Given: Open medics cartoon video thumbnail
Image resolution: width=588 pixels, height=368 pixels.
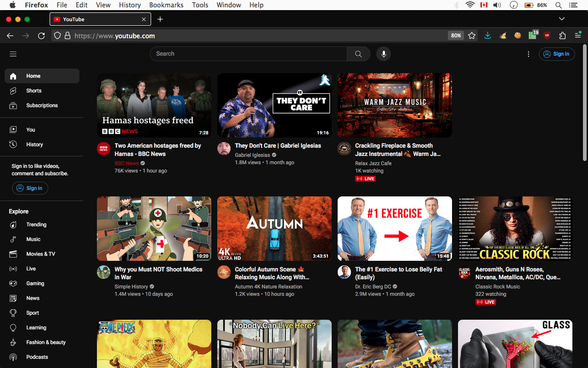Looking at the screenshot, I should pyautogui.click(x=154, y=229).
